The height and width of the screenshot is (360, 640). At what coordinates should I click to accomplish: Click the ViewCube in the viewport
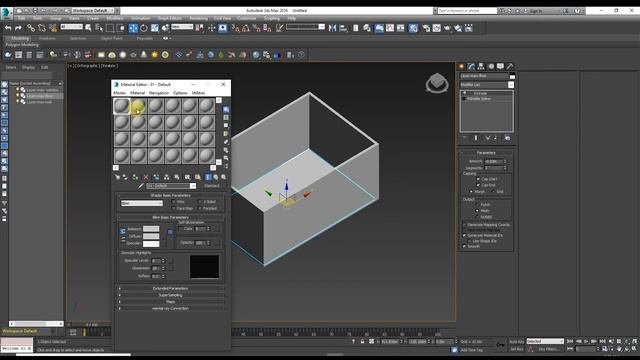437,82
